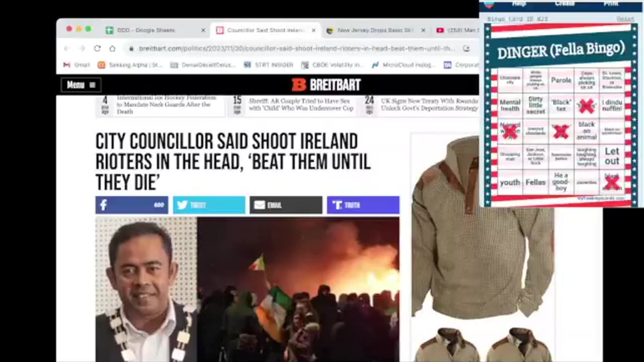Open Create in the bingo window
This screenshot has width=644, height=362.
tap(565, 4)
